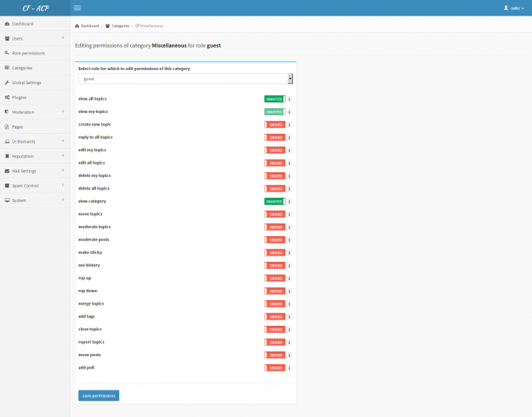This screenshot has height=417, width=532.
Task: Click info icon for edit all topics
Action: coord(290,163)
